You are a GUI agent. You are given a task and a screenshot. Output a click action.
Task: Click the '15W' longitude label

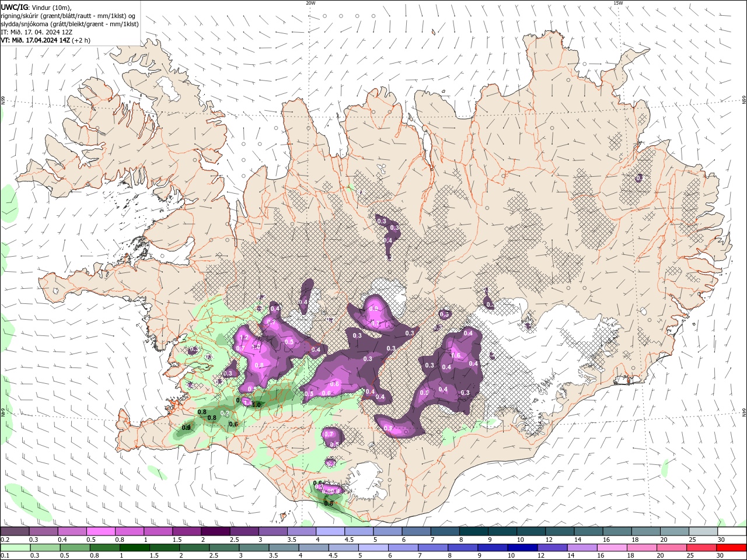click(x=618, y=3)
